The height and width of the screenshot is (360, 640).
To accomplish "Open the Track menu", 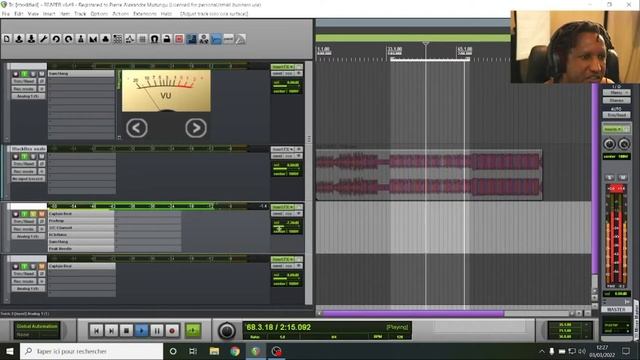I will coord(80,13).
